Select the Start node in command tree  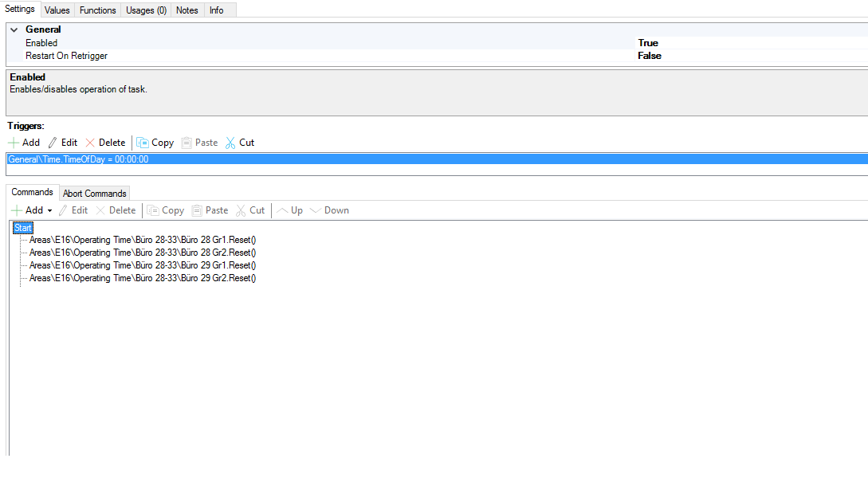pos(23,228)
